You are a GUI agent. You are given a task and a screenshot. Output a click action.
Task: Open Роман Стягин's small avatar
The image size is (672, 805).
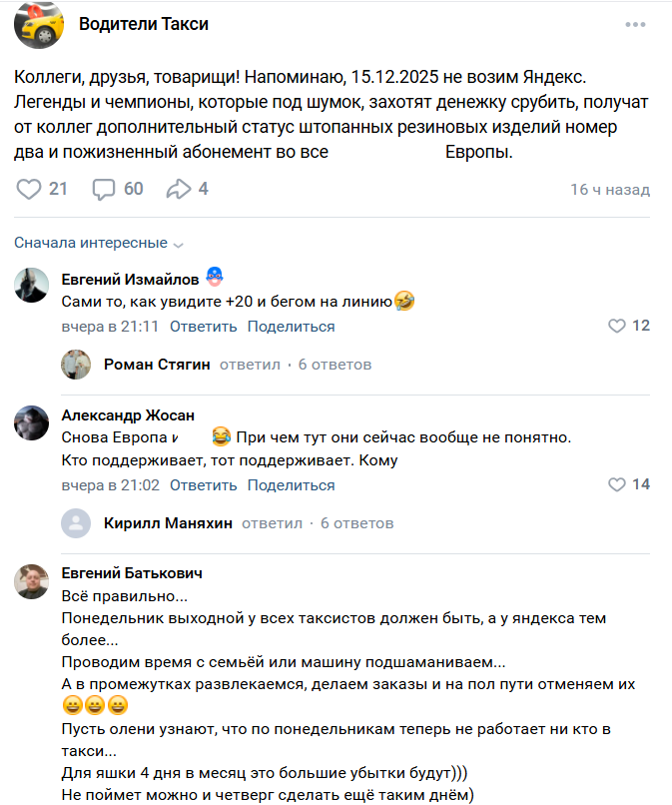coord(76,365)
